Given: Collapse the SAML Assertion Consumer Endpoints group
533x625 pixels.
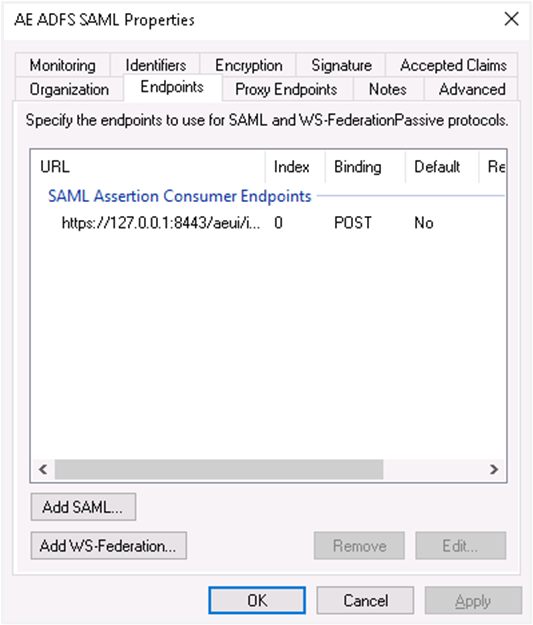Looking at the screenshot, I should pos(179,196).
